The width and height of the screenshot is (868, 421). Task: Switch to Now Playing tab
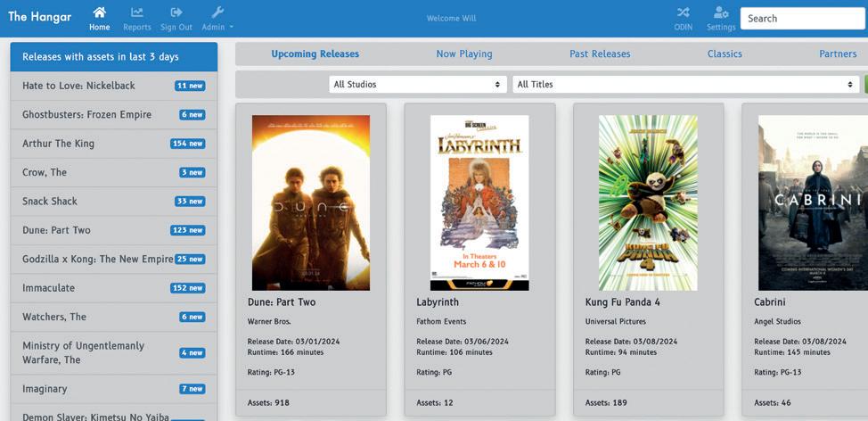tap(464, 54)
